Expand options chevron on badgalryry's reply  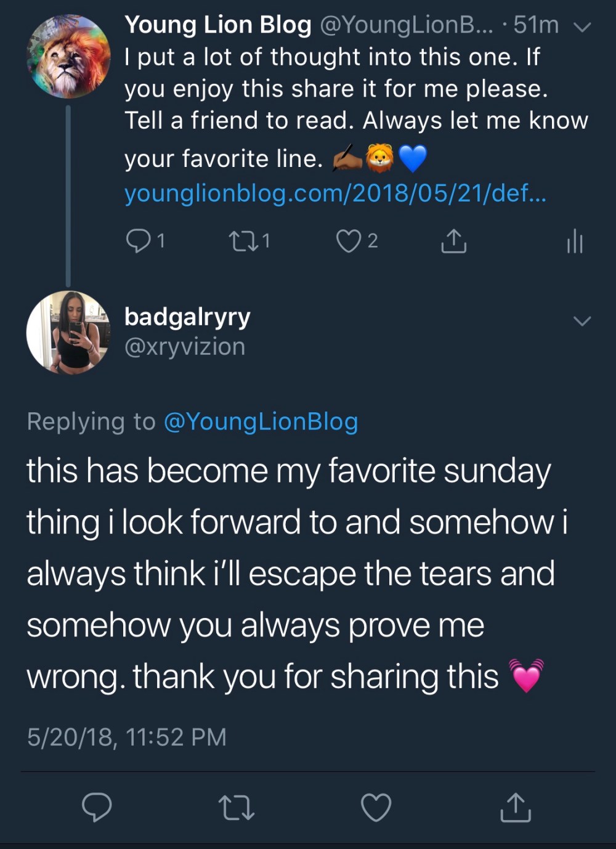pyautogui.click(x=582, y=321)
